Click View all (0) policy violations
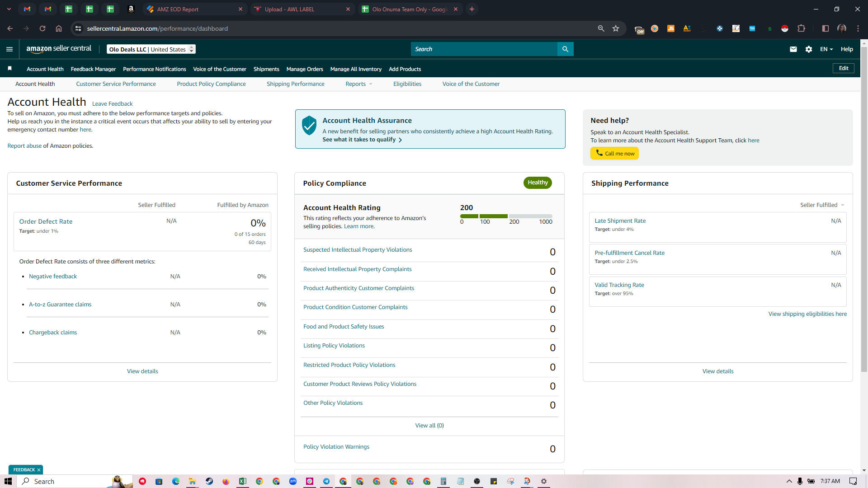The width and height of the screenshot is (868, 488). click(x=429, y=426)
